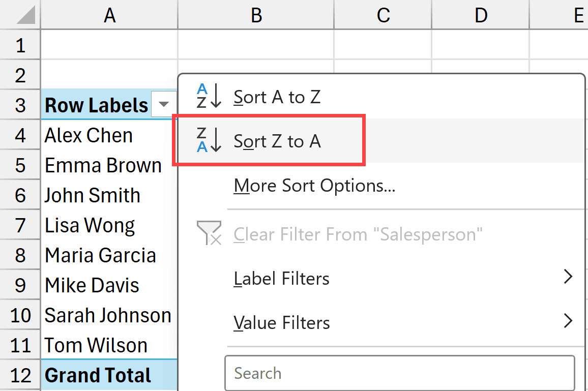This screenshot has height=391, width=588.
Task: Select Sort Z to A menu entry
Action: click(277, 141)
